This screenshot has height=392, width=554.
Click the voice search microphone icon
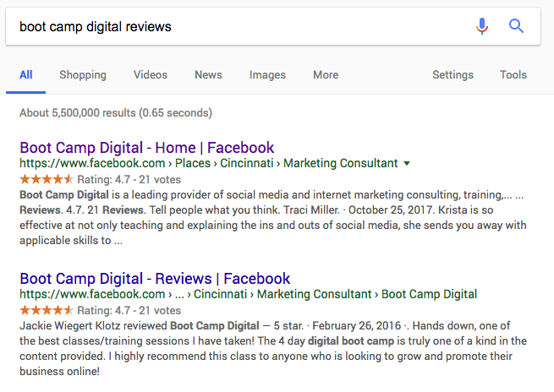point(482,26)
